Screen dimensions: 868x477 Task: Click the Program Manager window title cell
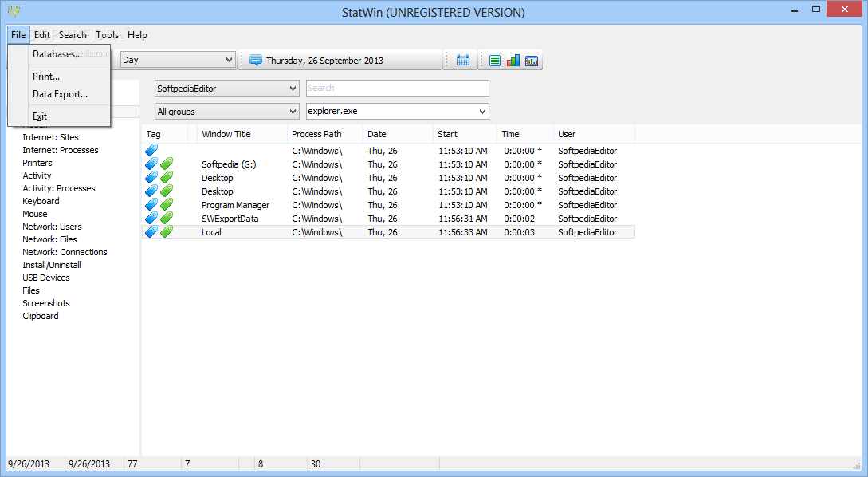coord(236,205)
